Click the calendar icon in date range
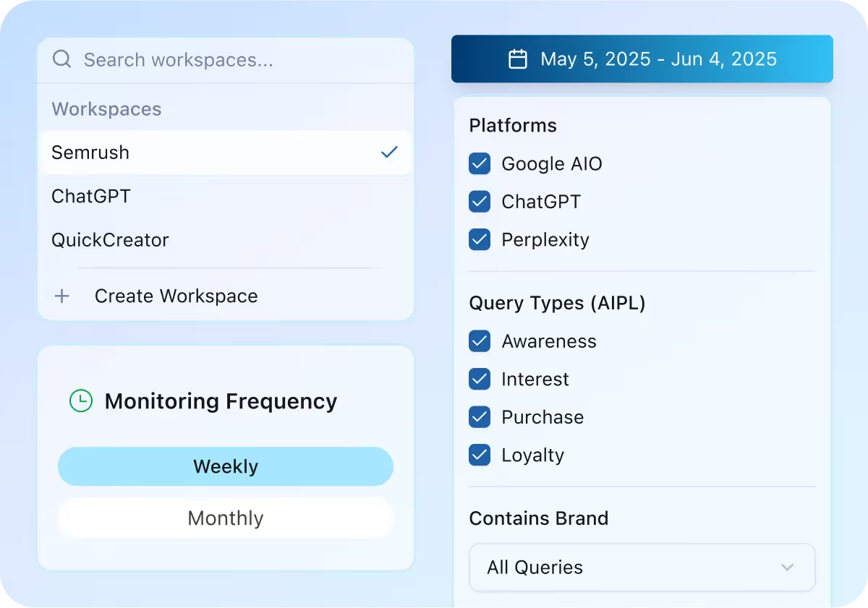The width and height of the screenshot is (868, 608). tap(518, 59)
